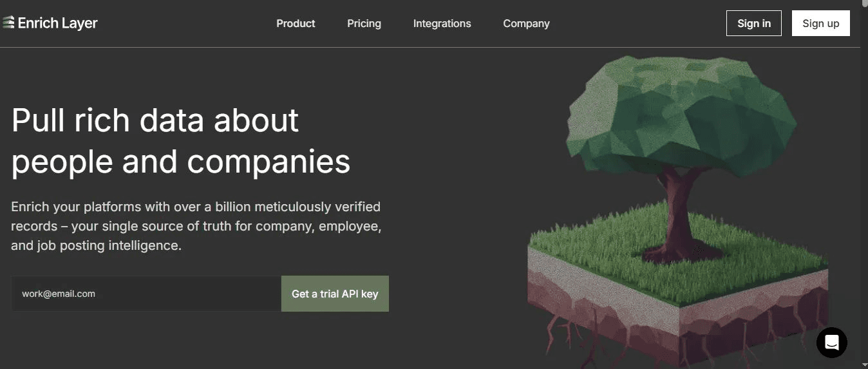Open the chat support widget icon

831,342
